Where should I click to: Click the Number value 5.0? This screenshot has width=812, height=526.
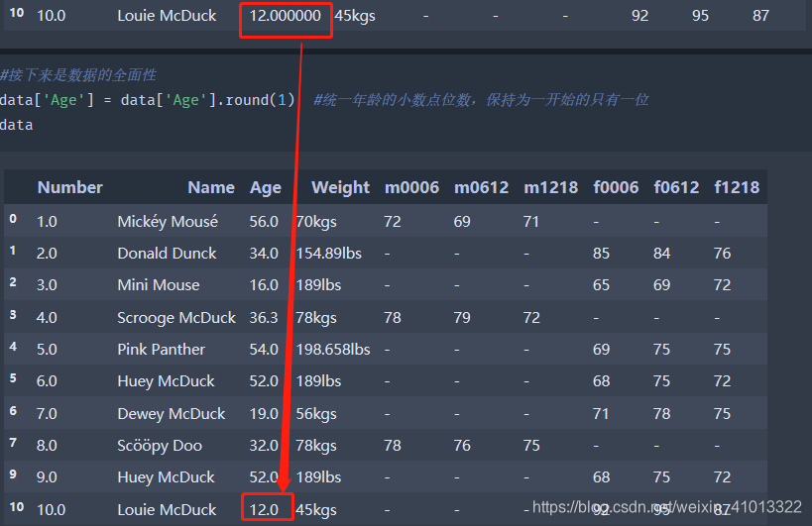pyautogui.click(x=47, y=349)
